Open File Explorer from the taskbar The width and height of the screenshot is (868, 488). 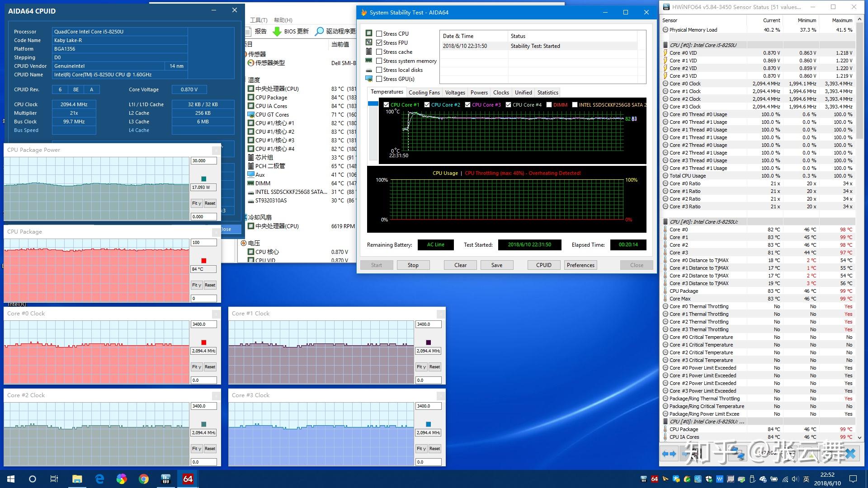coord(77,479)
